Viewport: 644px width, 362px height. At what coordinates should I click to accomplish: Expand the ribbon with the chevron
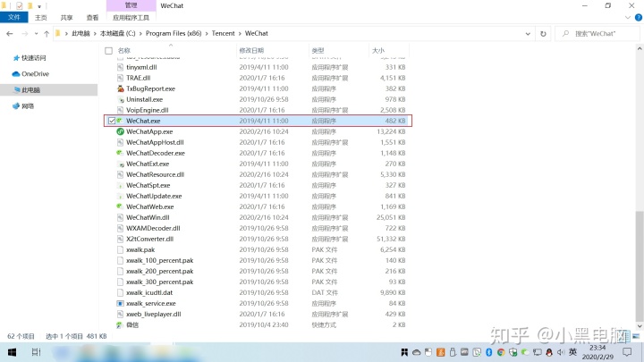(628, 18)
